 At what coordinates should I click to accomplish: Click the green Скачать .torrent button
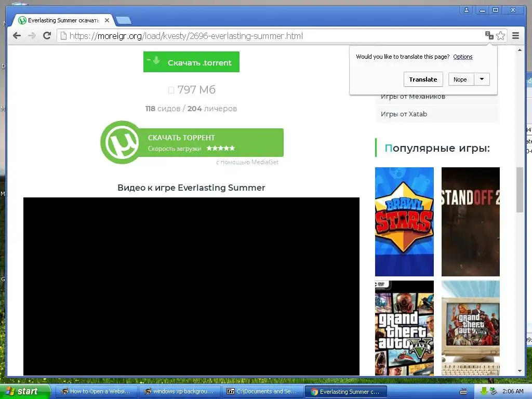191,62
